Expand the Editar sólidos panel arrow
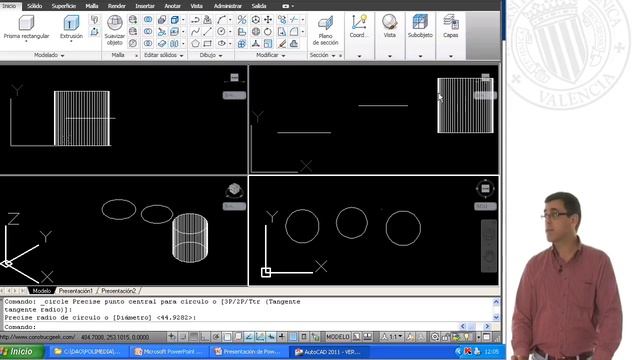The width and height of the screenshot is (640, 360). (182, 56)
